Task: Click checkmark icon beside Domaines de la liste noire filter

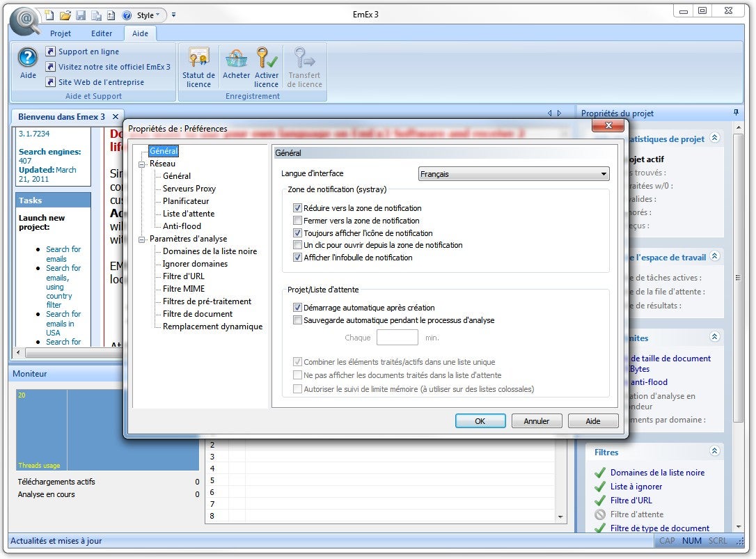Action: [x=600, y=473]
